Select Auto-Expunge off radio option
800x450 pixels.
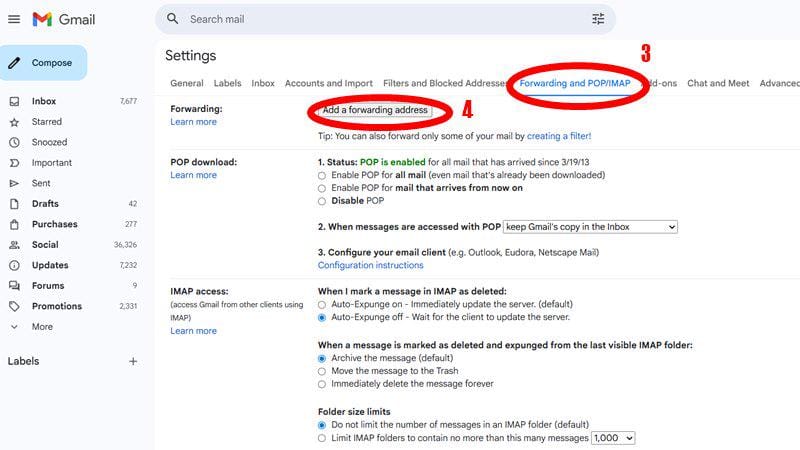[x=321, y=317]
